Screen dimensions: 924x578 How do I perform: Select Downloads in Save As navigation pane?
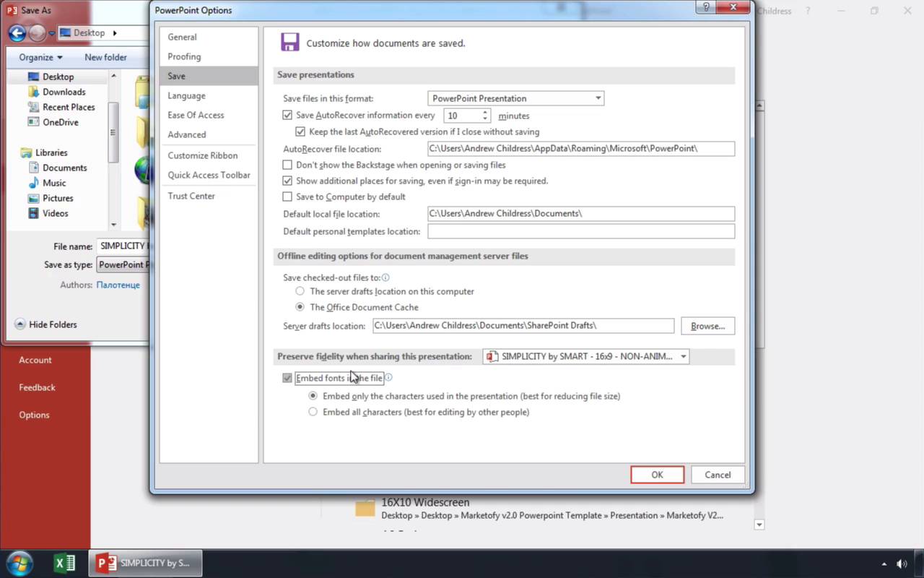tap(64, 92)
